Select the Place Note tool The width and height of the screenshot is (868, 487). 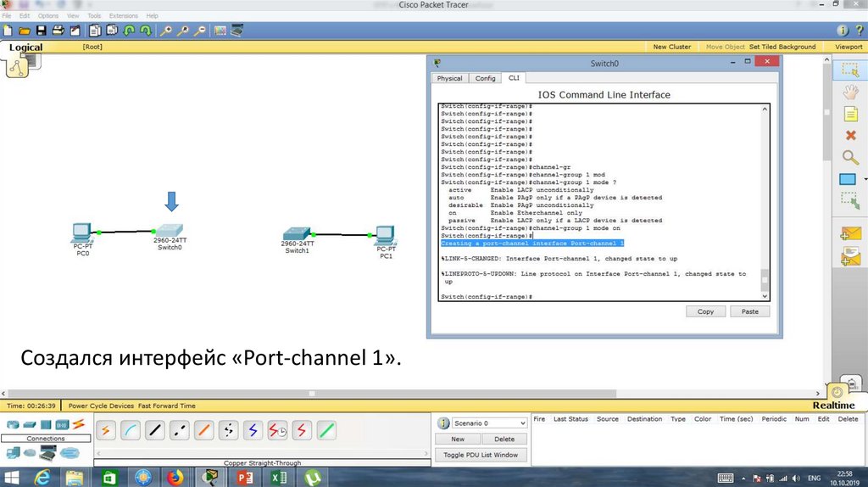(x=850, y=114)
